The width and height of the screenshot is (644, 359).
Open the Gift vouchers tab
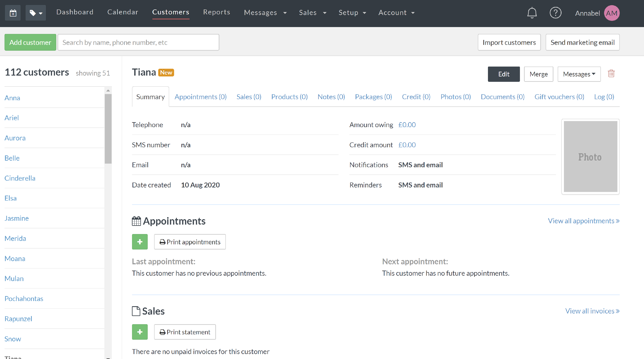pos(559,96)
